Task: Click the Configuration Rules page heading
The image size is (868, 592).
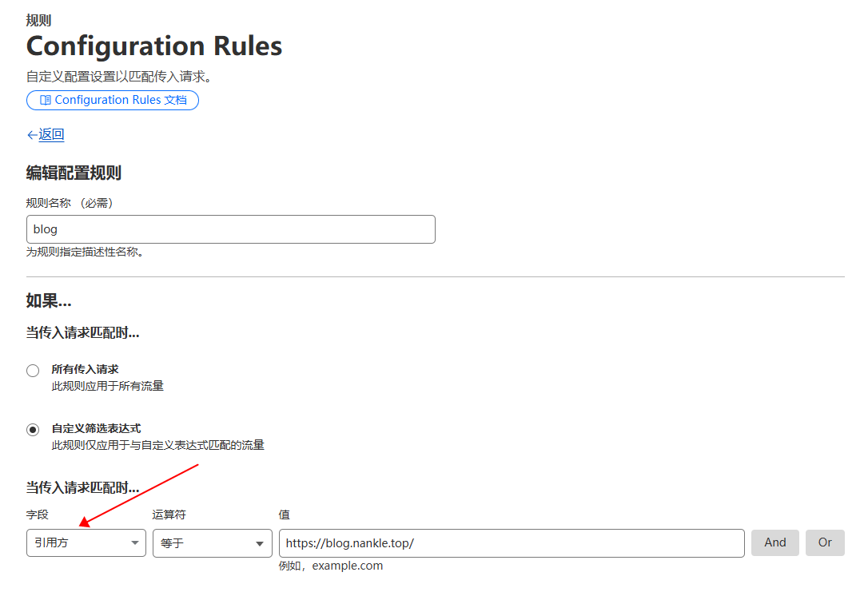Action: click(x=154, y=46)
